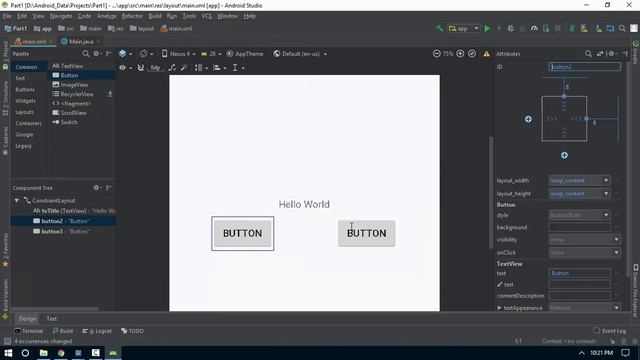Search attributes with magnifier icon
This screenshot has width=640, height=360.
click(x=588, y=53)
